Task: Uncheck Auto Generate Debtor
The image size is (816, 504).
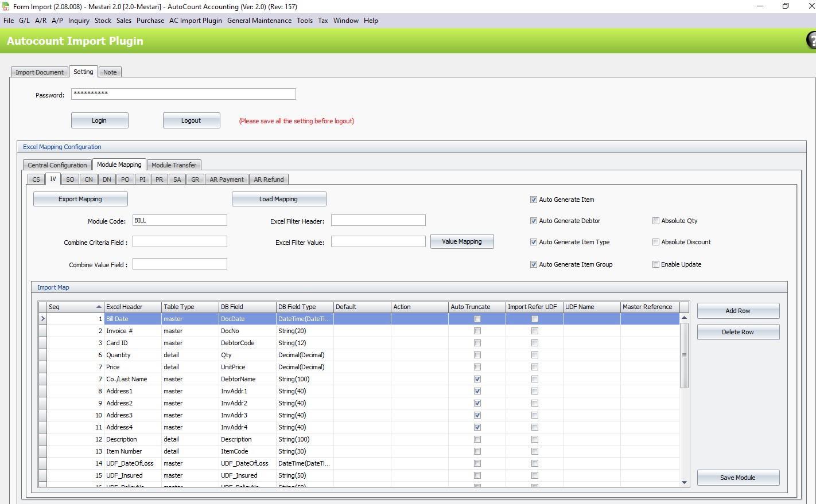Action: 534,220
